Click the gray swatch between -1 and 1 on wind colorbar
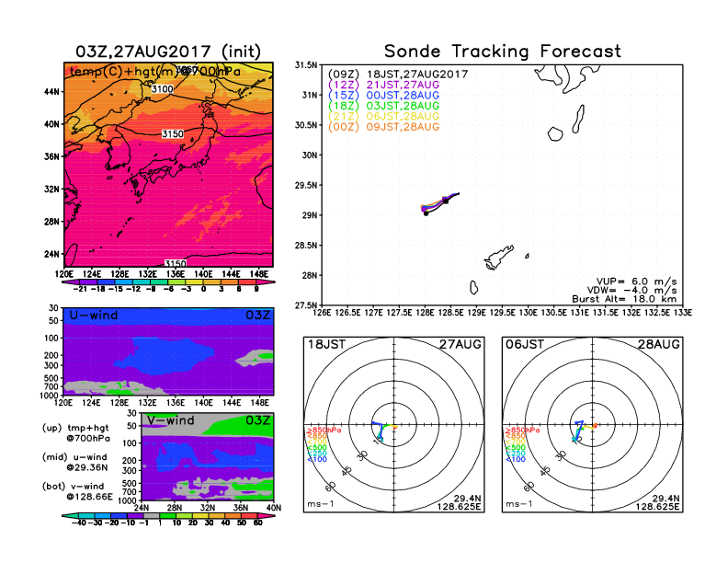The height and width of the screenshot is (563, 728). tap(152, 516)
